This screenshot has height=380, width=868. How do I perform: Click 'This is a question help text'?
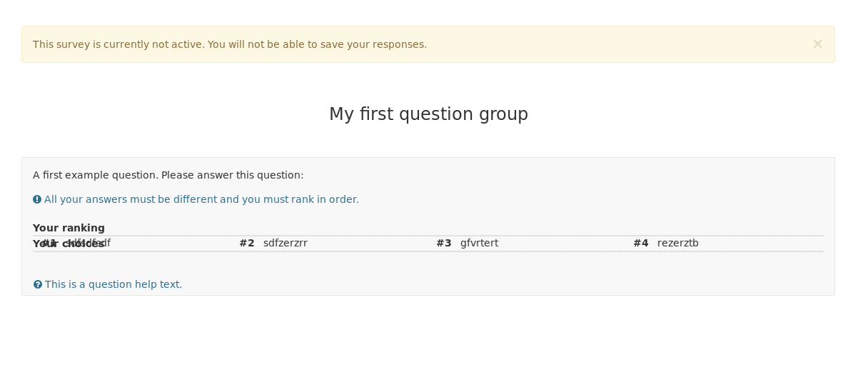pyautogui.click(x=113, y=284)
